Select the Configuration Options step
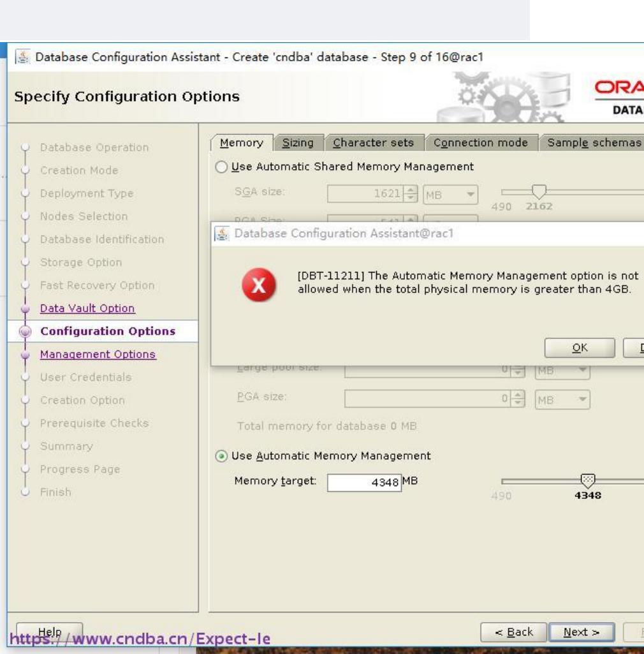This screenshot has width=644, height=654. pyautogui.click(x=108, y=331)
